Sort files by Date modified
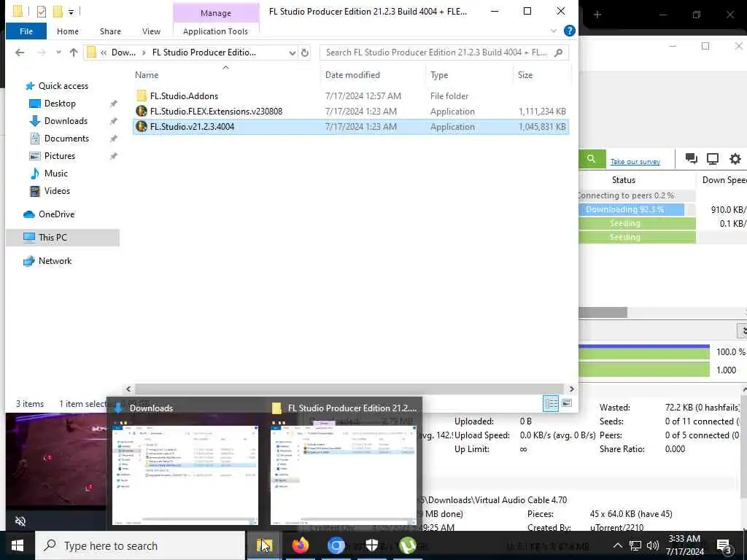The image size is (747, 560). pyautogui.click(x=352, y=75)
